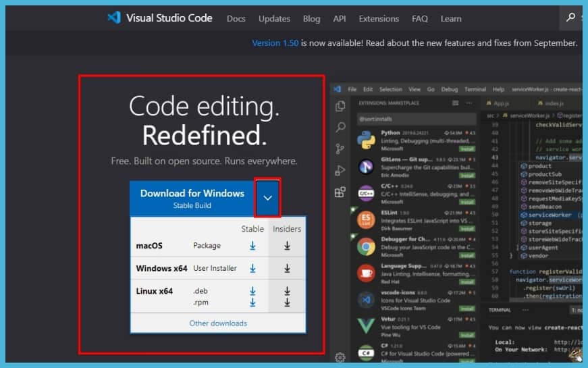The height and width of the screenshot is (368, 588).
Task: Download Linux x64 .deb Stable build
Action: pyautogui.click(x=252, y=291)
